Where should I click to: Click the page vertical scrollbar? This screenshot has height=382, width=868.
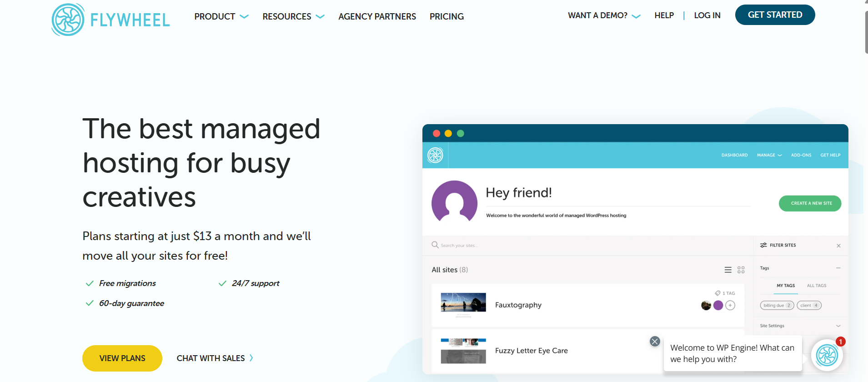tap(866, 32)
